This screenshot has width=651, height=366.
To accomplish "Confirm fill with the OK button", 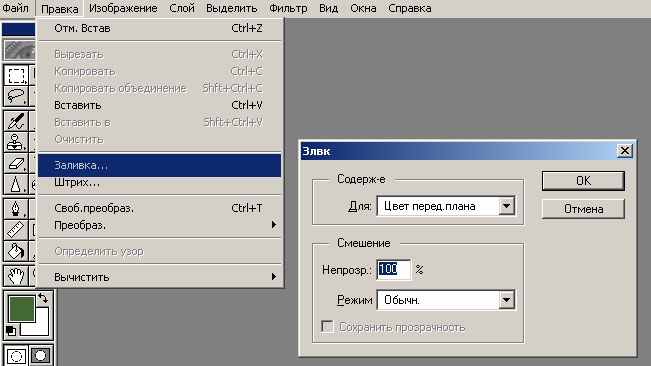I will (583, 181).
